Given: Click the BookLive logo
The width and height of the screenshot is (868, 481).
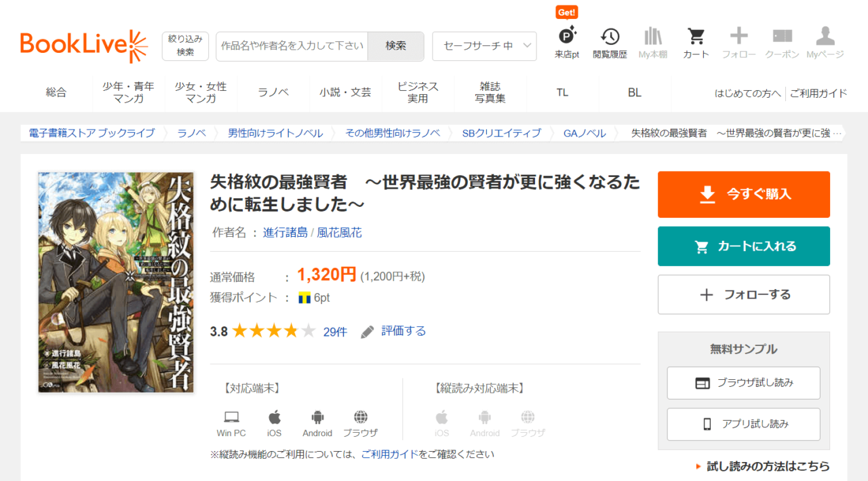Looking at the screenshot, I should click(x=84, y=45).
